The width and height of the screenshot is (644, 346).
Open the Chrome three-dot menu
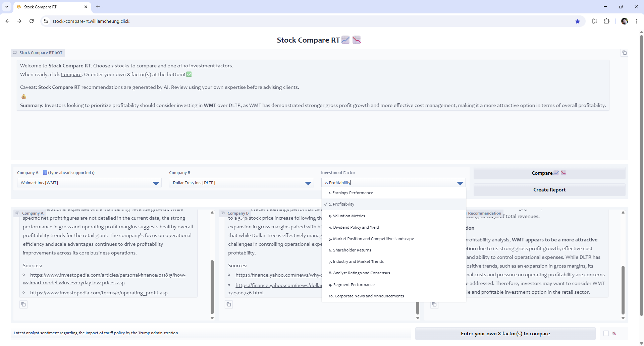637,21
